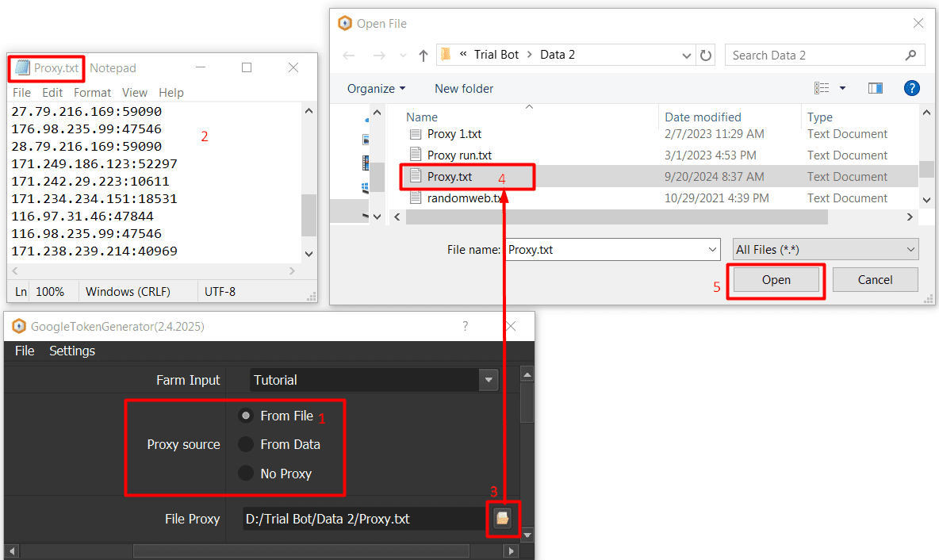Select Proxy 1.txt in the file list
Screen dimensions: 939x560
pyautogui.click(x=454, y=133)
